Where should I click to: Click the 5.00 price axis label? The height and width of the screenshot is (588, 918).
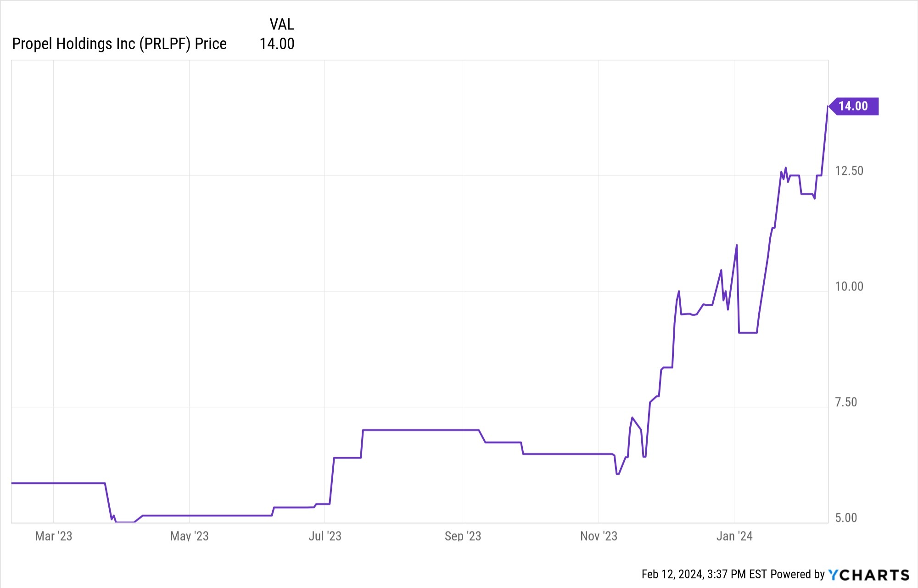pos(846,518)
